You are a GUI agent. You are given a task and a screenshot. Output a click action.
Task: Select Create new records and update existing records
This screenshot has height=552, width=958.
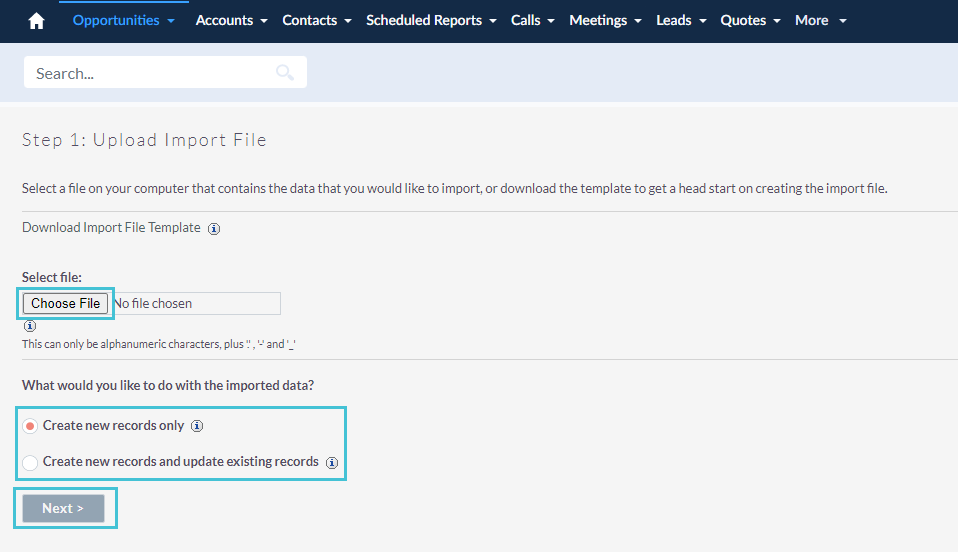[x=30, y=463]
